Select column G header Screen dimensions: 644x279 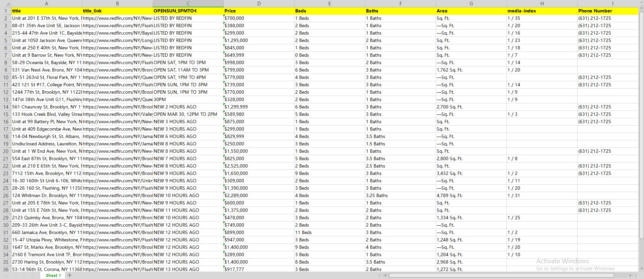(471, 4)
